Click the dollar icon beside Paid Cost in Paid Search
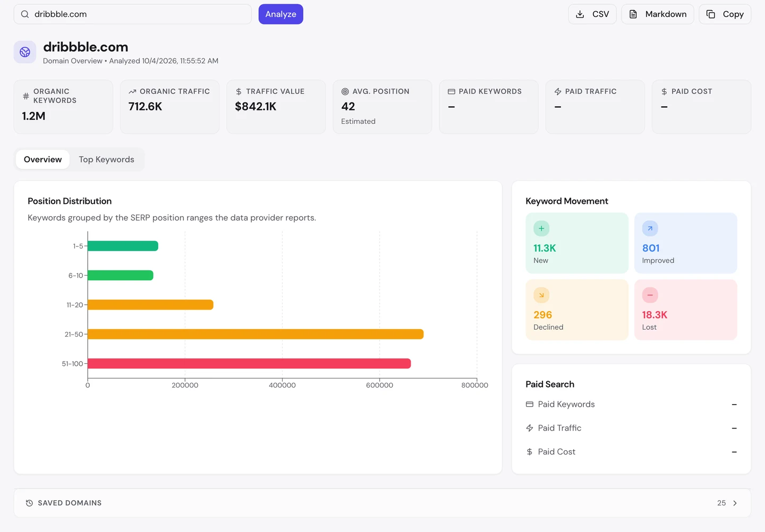 click(530, 452)
